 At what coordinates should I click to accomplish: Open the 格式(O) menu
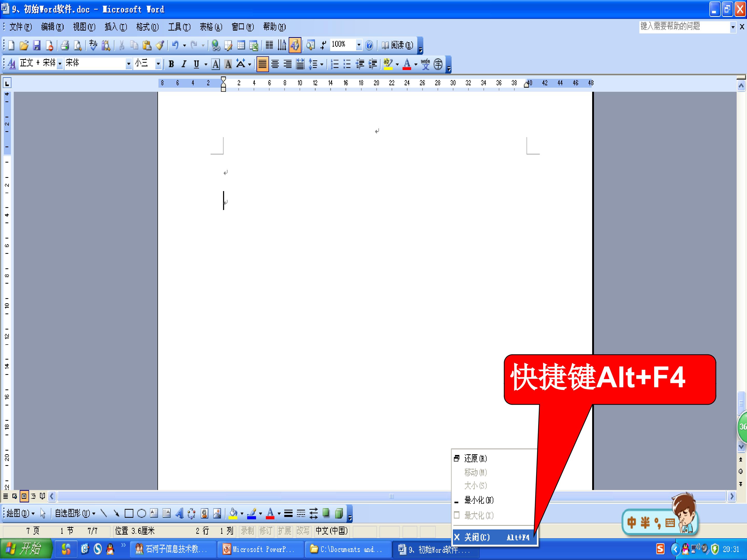148,27
